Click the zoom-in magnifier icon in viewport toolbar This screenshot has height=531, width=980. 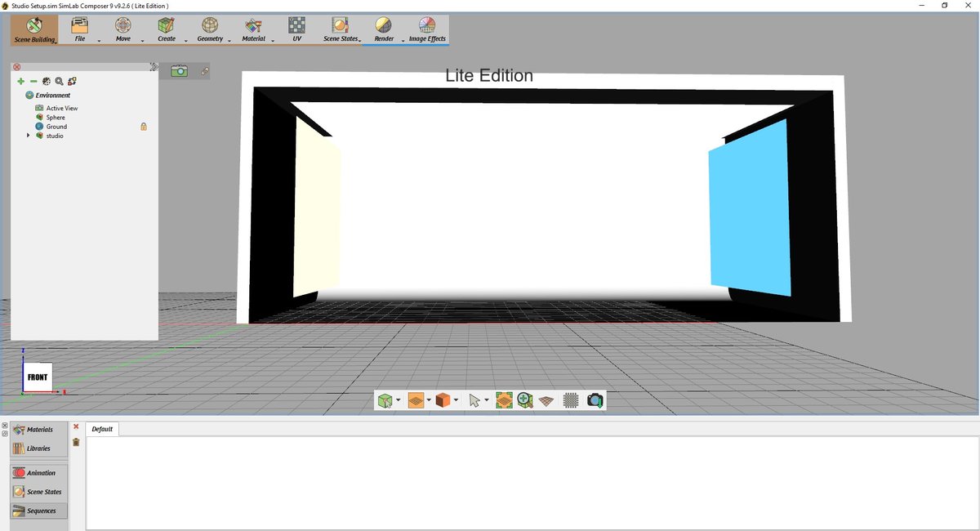coord(525,400)
